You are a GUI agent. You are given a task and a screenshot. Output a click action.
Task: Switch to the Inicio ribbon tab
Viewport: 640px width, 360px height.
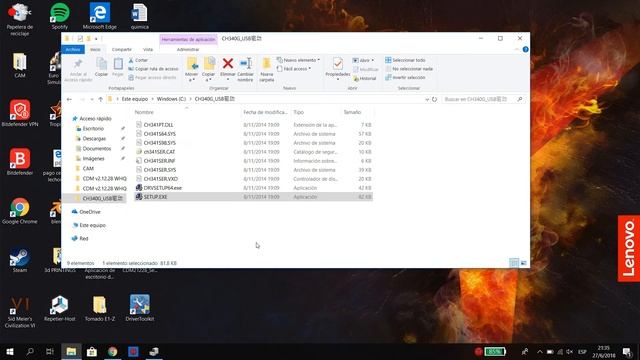(x=95, y=49)
